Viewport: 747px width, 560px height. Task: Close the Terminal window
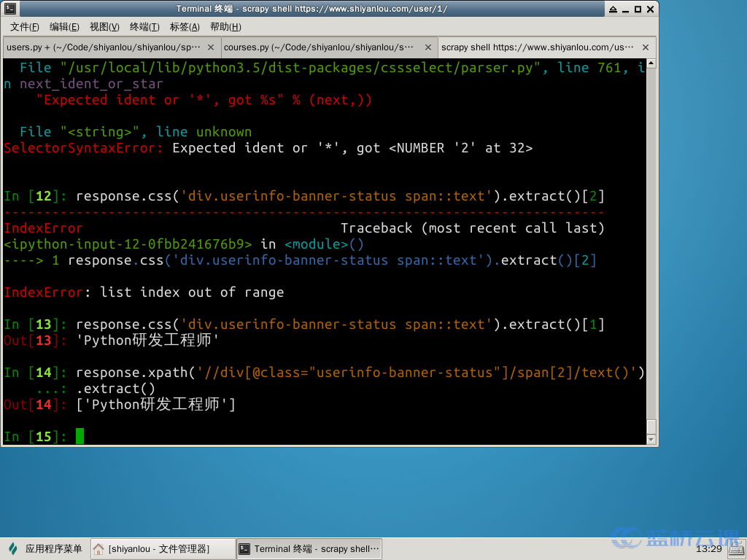[x=650, y=9]
